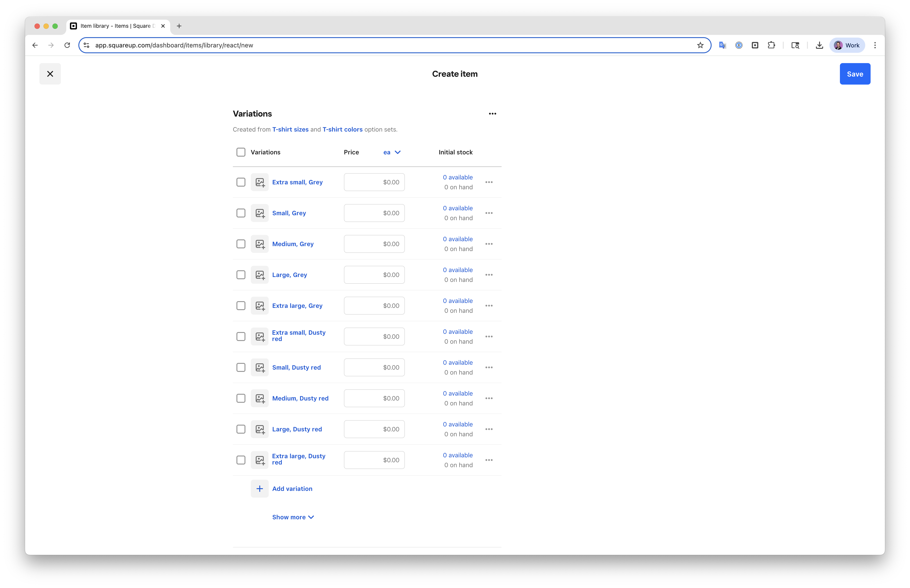The image size is (910, 588).
Task: Add image for Extra small, Grey variation
Action: click(x=260, y=182)
